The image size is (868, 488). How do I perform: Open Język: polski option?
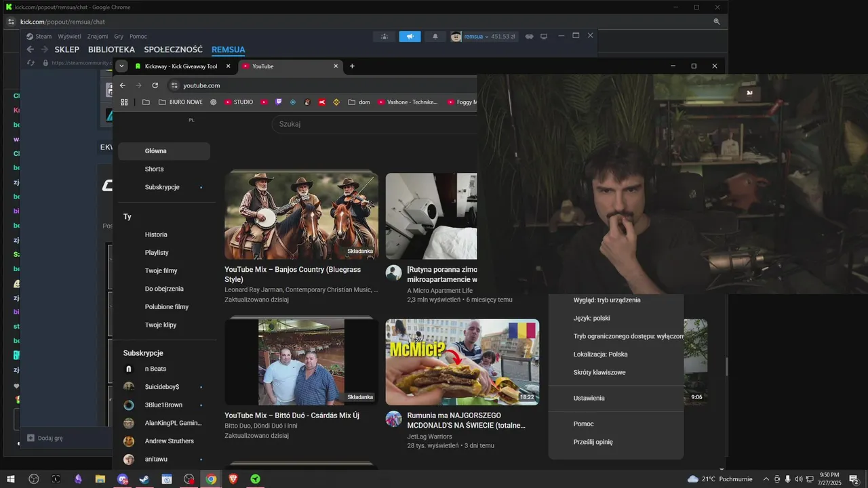pyautogui.click(x=616, y=318)
